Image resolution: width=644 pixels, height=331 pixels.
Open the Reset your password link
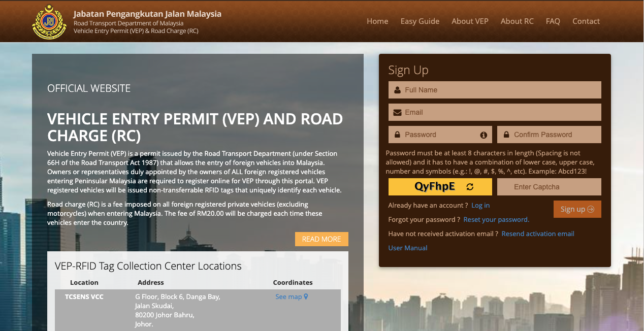496,219
